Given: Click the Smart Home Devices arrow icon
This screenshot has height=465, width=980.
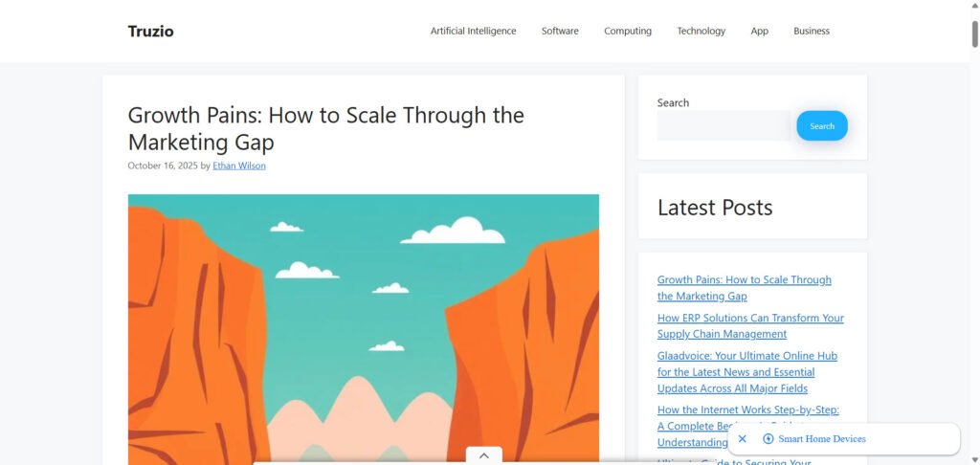Looking at the screenshot, I should point(768,439).
